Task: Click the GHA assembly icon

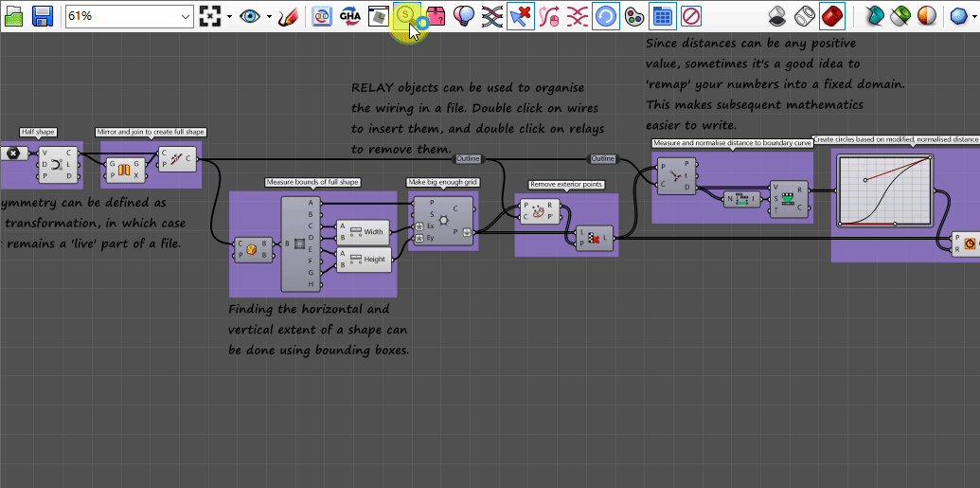Action: [349, 16]
